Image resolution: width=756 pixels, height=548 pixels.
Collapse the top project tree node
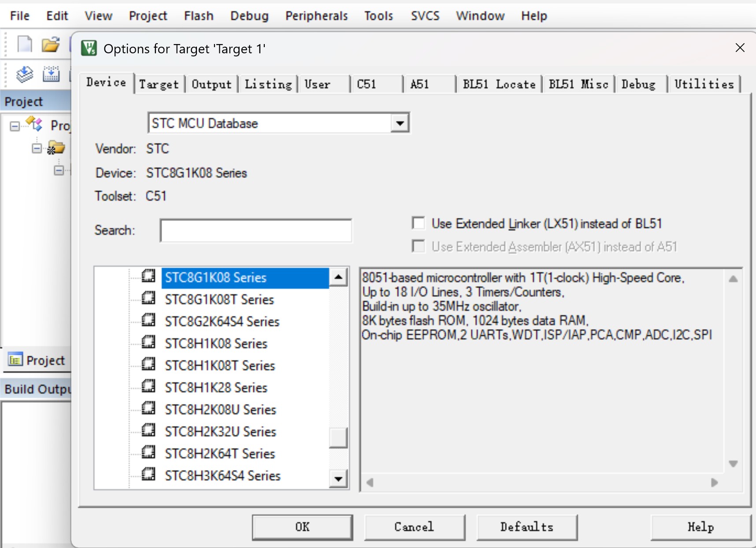(15, 126)
